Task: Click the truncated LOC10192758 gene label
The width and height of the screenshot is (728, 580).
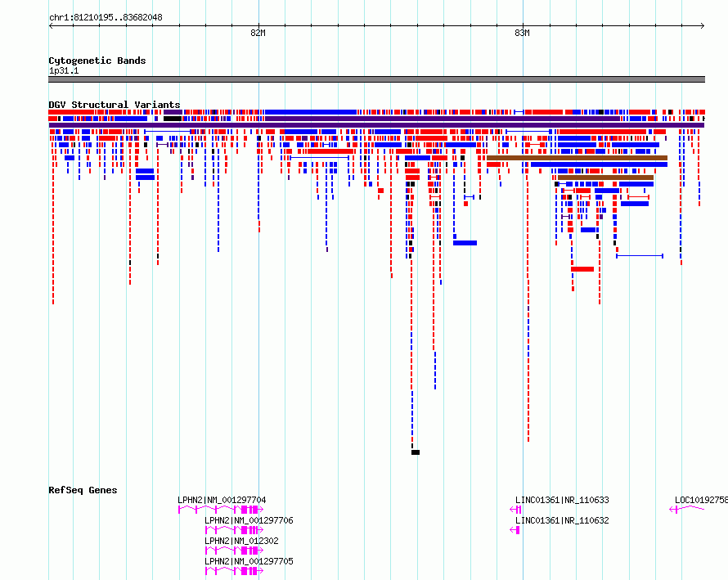Action: [701, 500]
